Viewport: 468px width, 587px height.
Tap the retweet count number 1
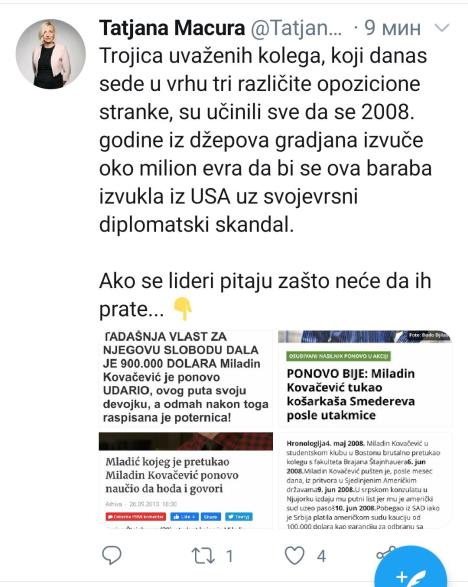pos(230,556)
